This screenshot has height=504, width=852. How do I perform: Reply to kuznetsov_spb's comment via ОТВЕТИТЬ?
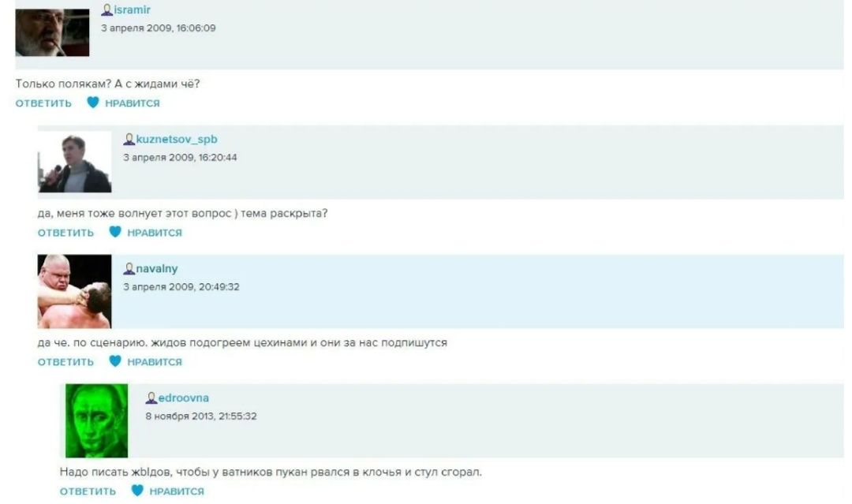(x=65, y=233)
